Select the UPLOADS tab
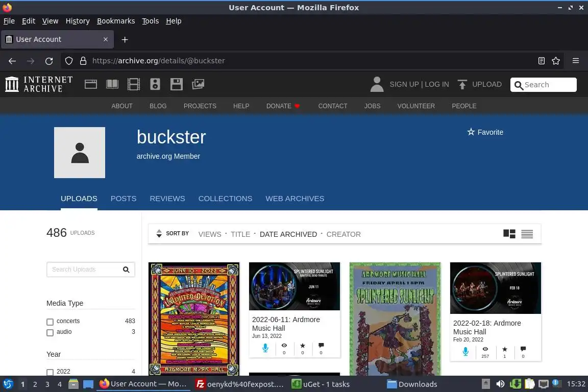Viewport: 588px width, 392px height. pos(79,199)
